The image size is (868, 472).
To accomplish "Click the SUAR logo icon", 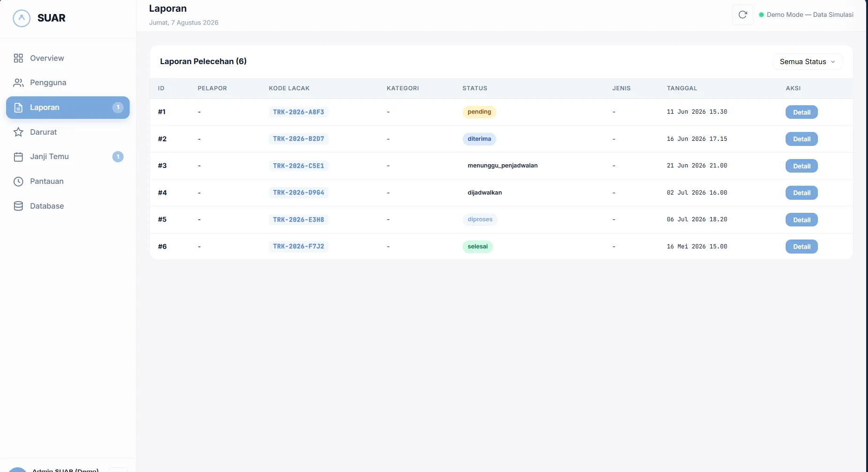I will [22, 18].
